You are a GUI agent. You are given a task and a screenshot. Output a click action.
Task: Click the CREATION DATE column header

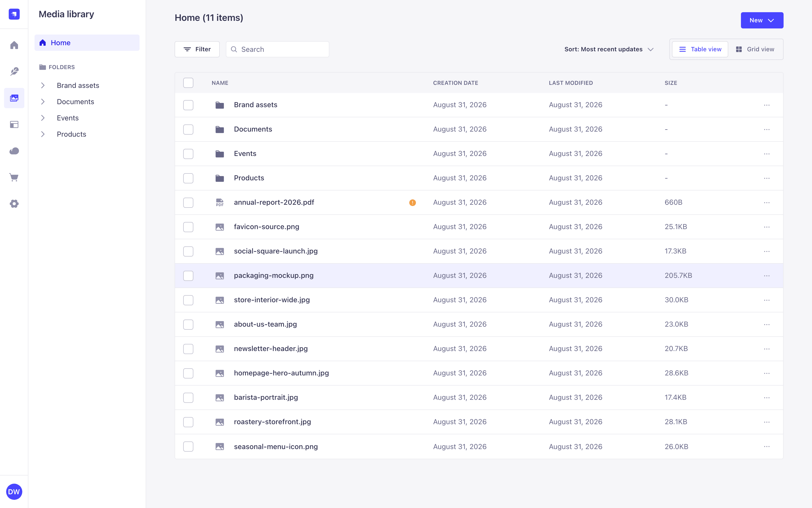coord(455,83)
